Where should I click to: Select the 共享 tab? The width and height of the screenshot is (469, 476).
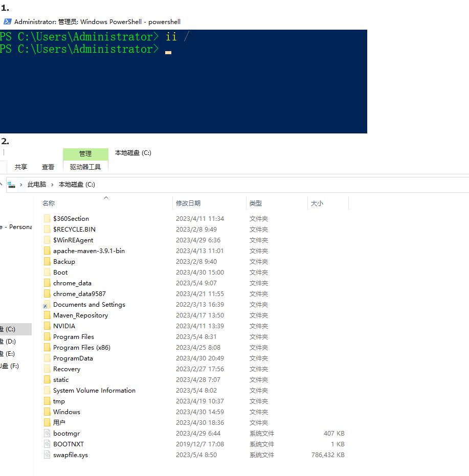[x=20, y=167]
